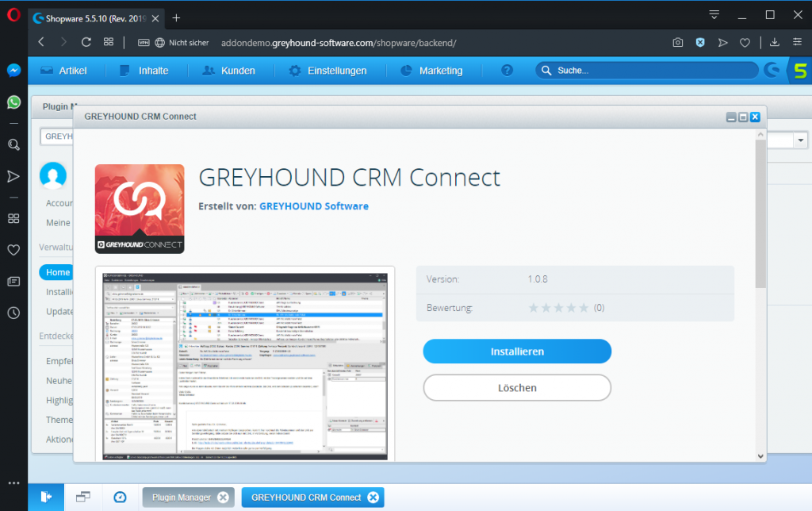Image resolution: width=812 pixels, height=511 pixels.
Task: Take a snapshot with camera icon
Action: click(678, 43)
